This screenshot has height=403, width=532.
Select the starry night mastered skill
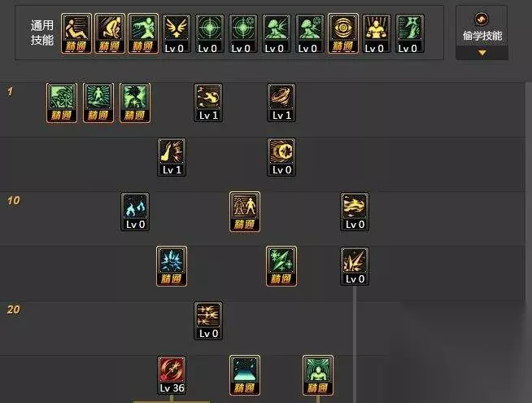coord(245,375)
